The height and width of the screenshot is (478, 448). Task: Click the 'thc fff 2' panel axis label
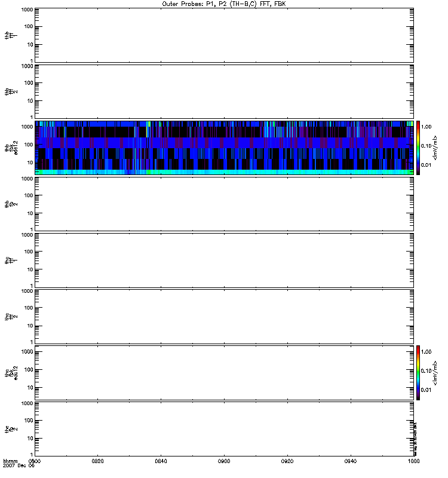11,317
